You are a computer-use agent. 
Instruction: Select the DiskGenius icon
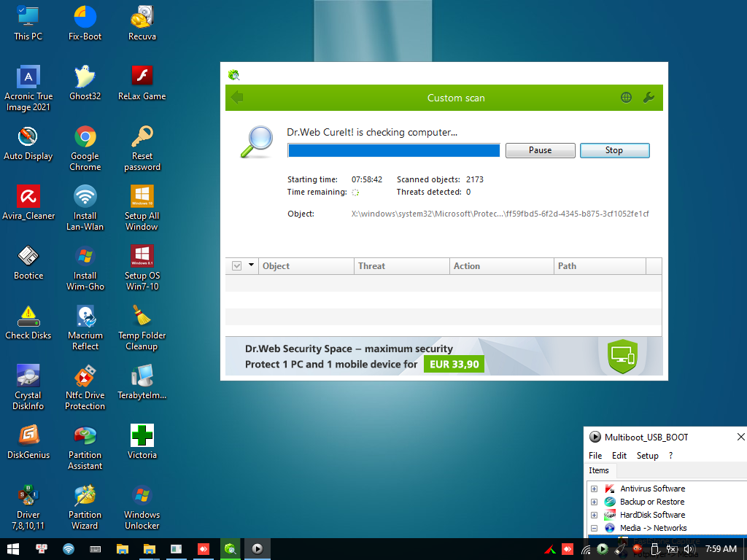(28, 442)
